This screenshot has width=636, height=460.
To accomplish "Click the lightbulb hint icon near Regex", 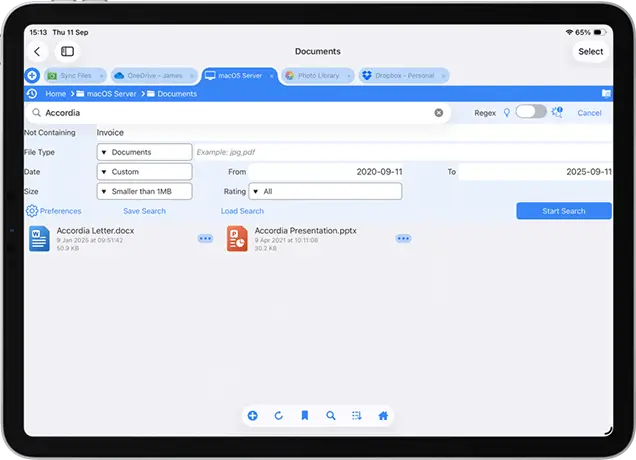I will click(507, 113).
